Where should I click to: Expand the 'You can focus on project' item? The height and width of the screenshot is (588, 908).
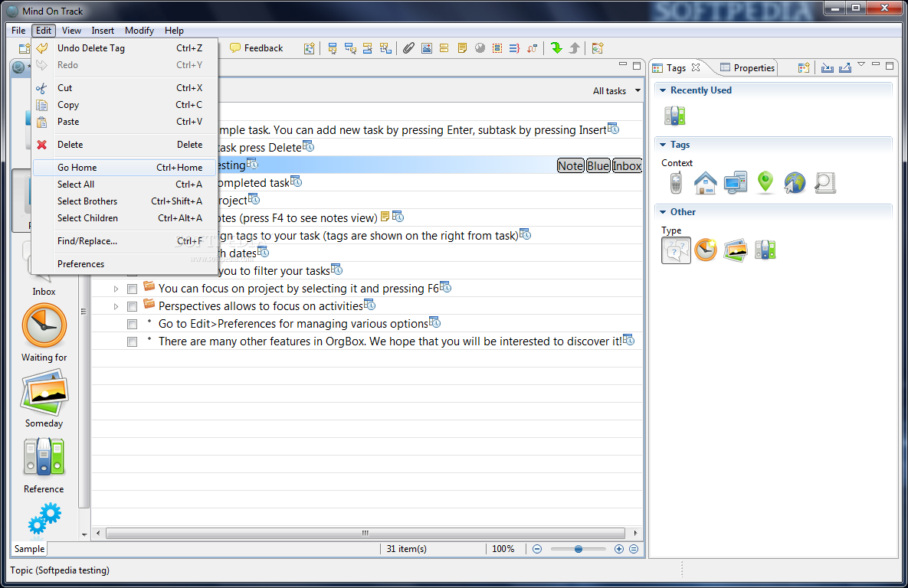click(x=116, y=289)
